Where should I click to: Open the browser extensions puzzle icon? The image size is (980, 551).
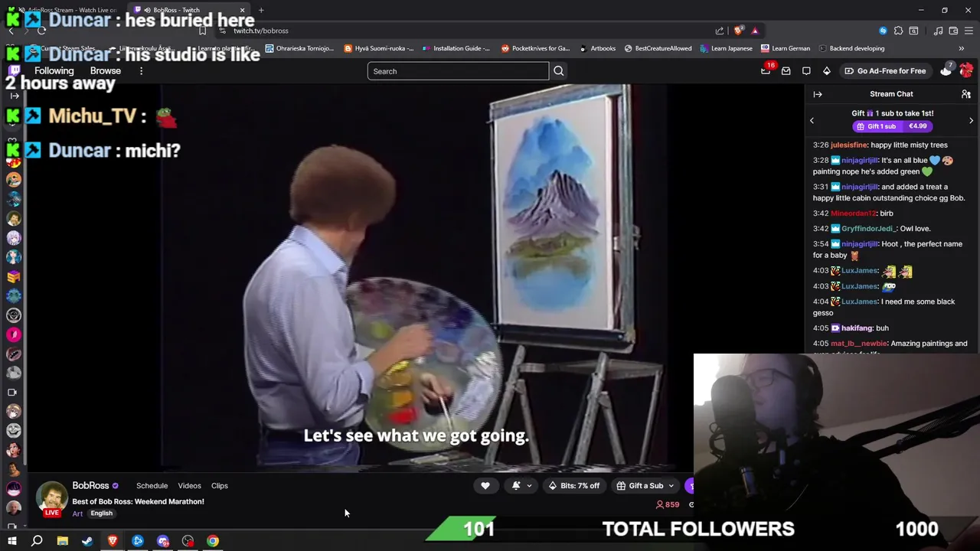click(898, 31)
